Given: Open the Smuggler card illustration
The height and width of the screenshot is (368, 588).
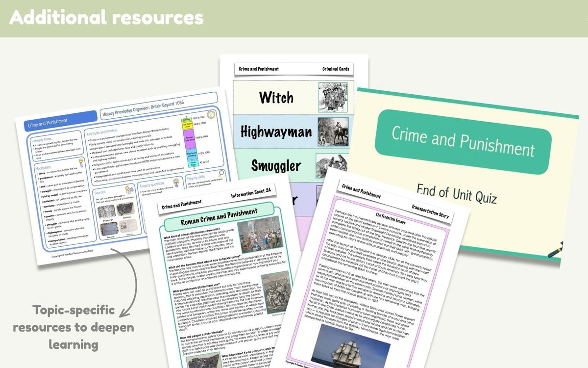Looking at the screenshot, I should click(x=331, y=165).
